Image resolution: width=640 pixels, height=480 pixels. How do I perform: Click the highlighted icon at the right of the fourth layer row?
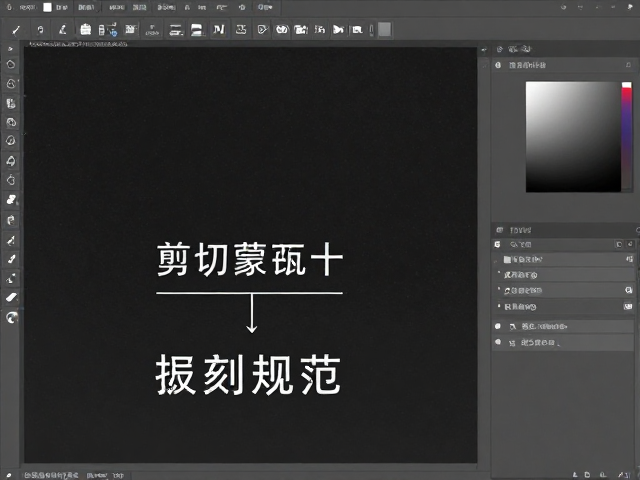628,306
